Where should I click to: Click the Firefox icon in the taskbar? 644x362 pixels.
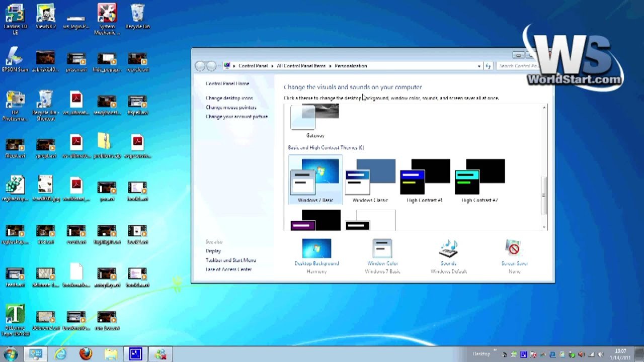coord(86,354)
